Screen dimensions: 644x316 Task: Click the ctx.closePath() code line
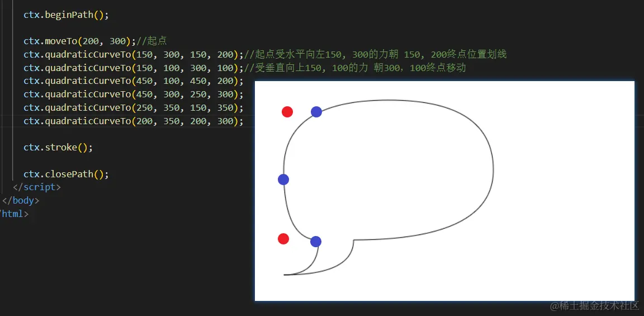point(66,174)
